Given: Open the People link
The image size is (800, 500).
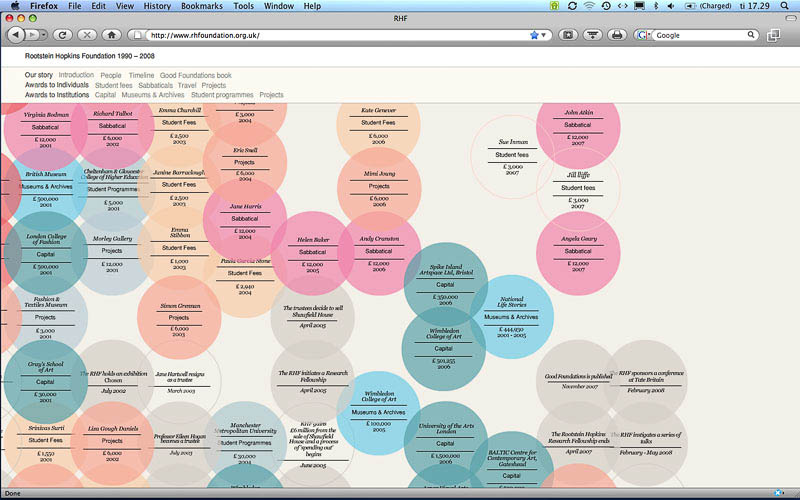Looking at the screenshot, I should coord(111,75).
